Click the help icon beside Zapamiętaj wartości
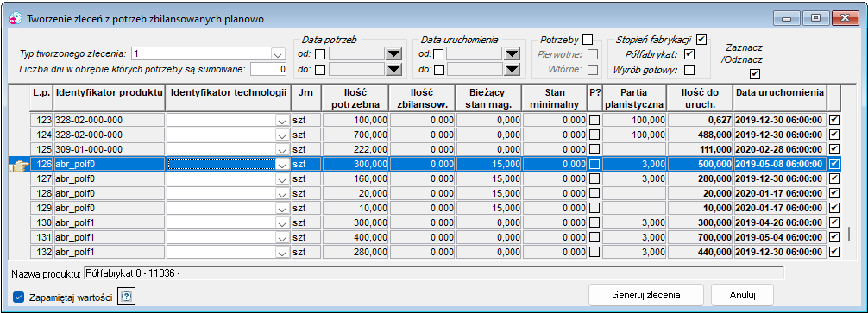This screenshot has height=313, width=868. click(x=128, y=297)
